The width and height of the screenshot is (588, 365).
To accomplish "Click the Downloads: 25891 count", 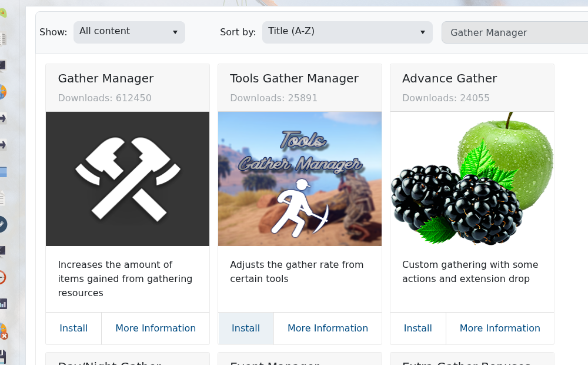I will click(274, 98).
